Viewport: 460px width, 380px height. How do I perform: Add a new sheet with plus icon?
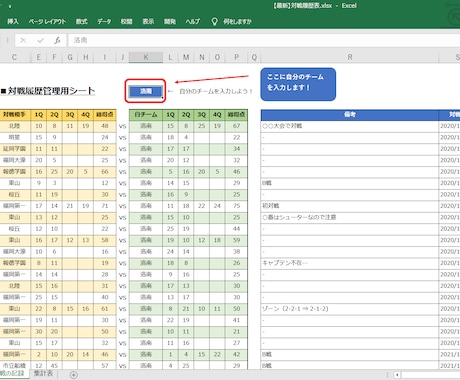pos(74,375)
